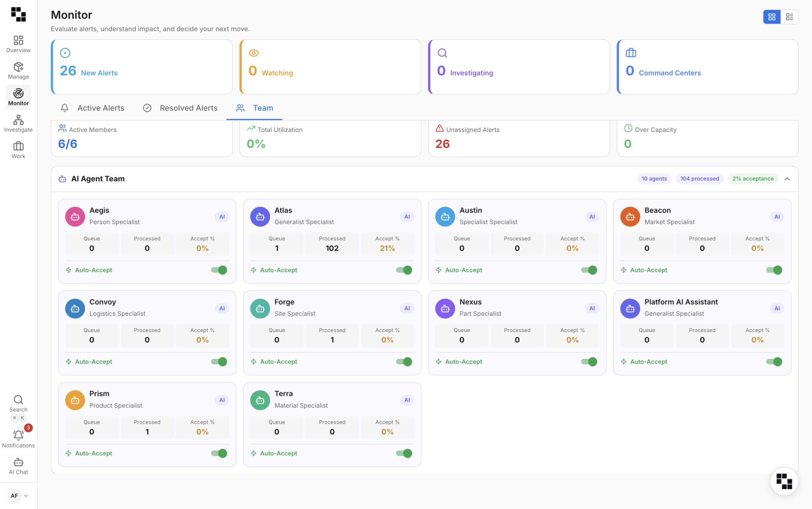Click the New Alerts target icon

tap(65, 53)
